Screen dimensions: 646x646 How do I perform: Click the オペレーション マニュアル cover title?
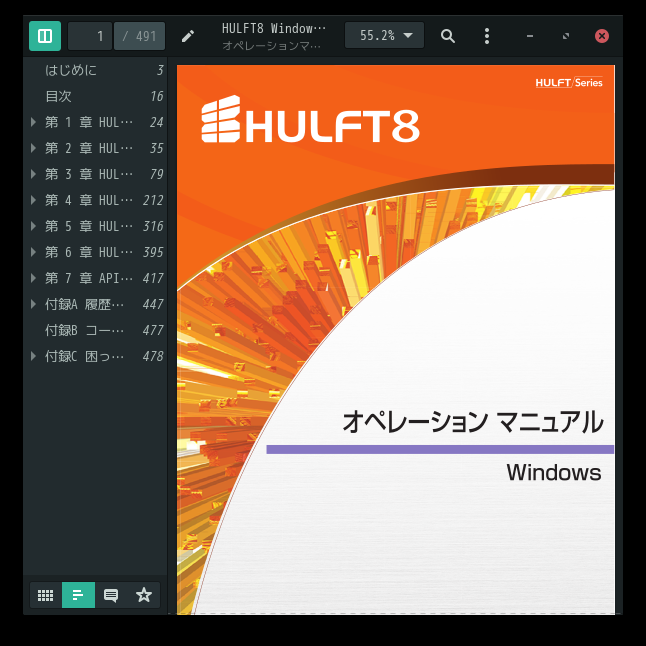point(473,422)
